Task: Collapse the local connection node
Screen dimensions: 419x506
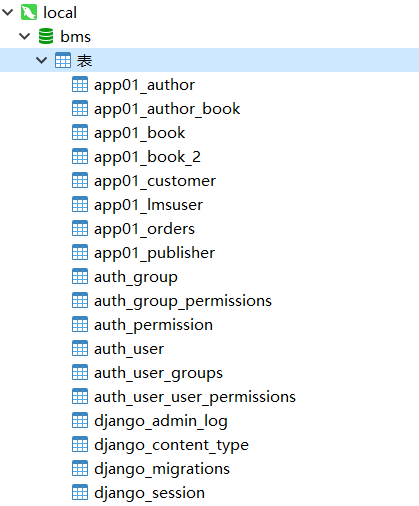Action: [x=7, y=13]
